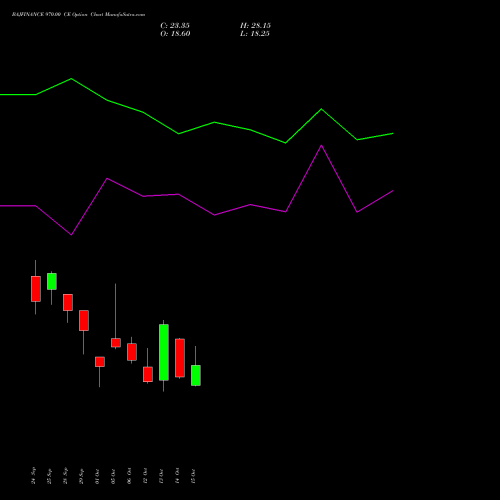Click the red candle for 29 Sep
The height and width of the screenshot is (500, 500).
(84, 320)
